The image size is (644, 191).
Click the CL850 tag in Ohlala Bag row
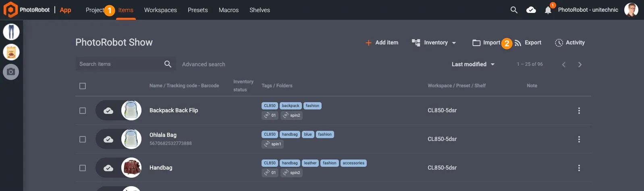pyautogui.click(x=270, y=134)
